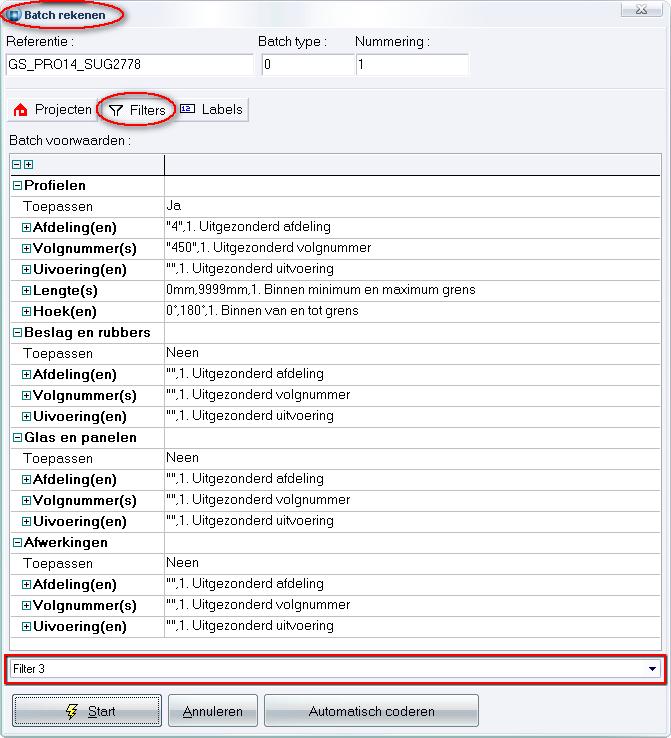Click the house icon on Projecten tab
This screenshot has height=738, width=671.
coord(20,110)
